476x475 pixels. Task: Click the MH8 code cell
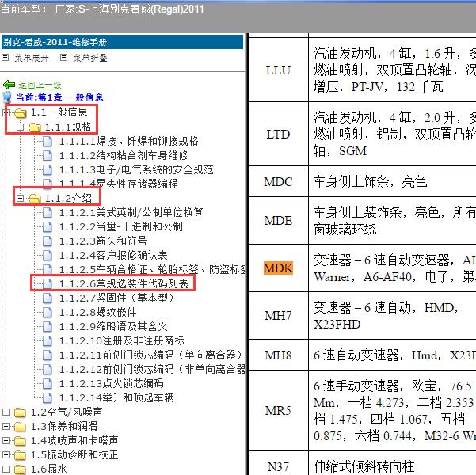point(278,355)
